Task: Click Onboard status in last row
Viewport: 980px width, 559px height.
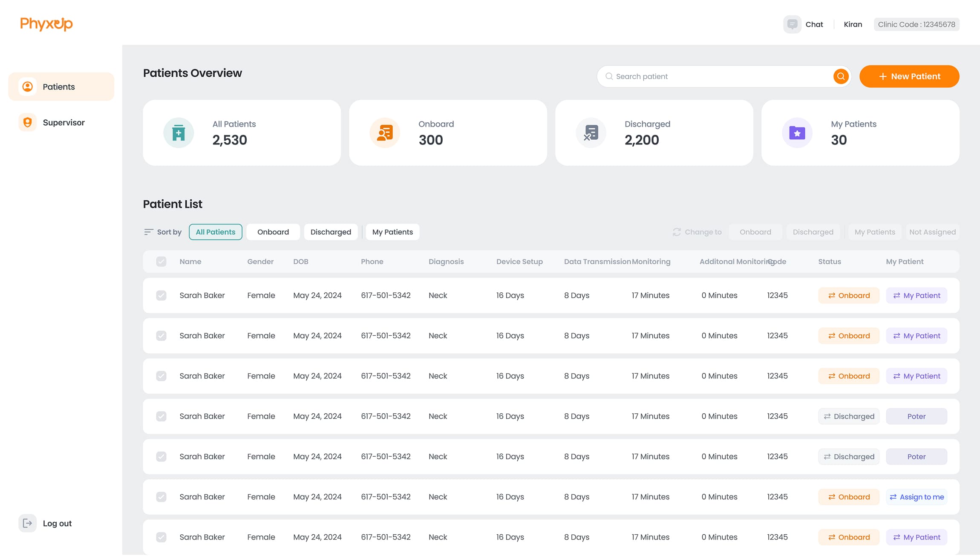Action: [x=849, y=537]
